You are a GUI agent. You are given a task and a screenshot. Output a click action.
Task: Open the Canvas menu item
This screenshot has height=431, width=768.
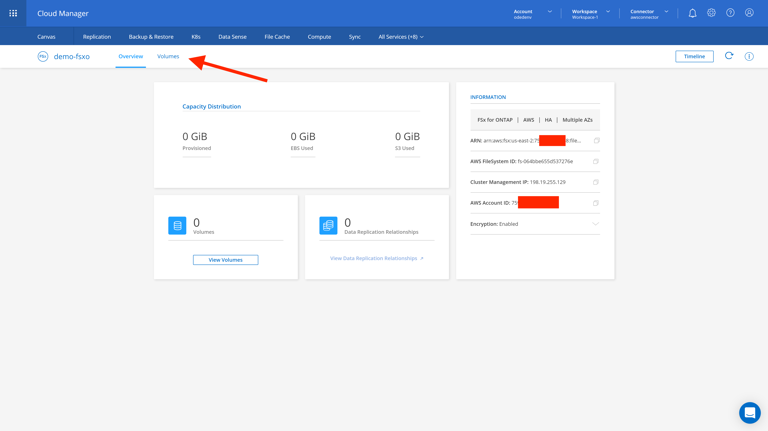tap(47, 37)
